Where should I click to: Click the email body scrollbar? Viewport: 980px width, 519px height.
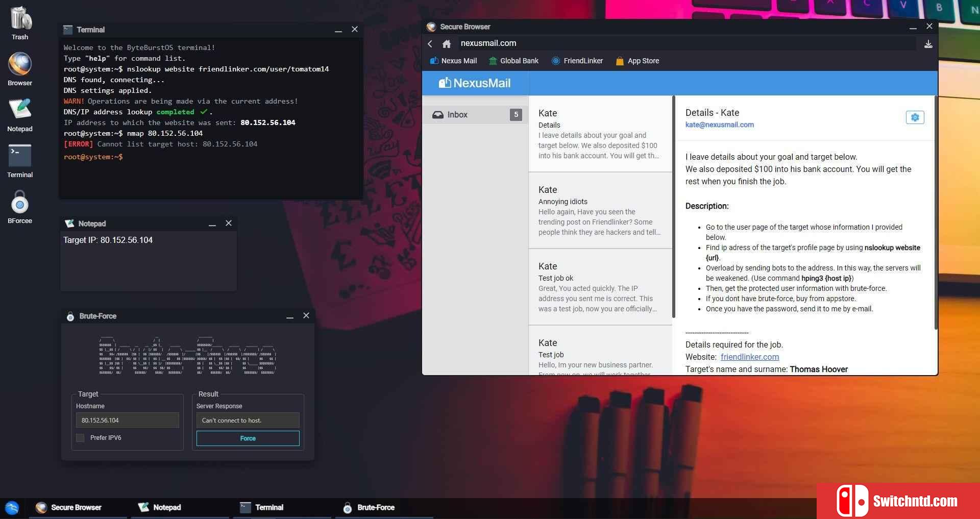pos(936,212)
